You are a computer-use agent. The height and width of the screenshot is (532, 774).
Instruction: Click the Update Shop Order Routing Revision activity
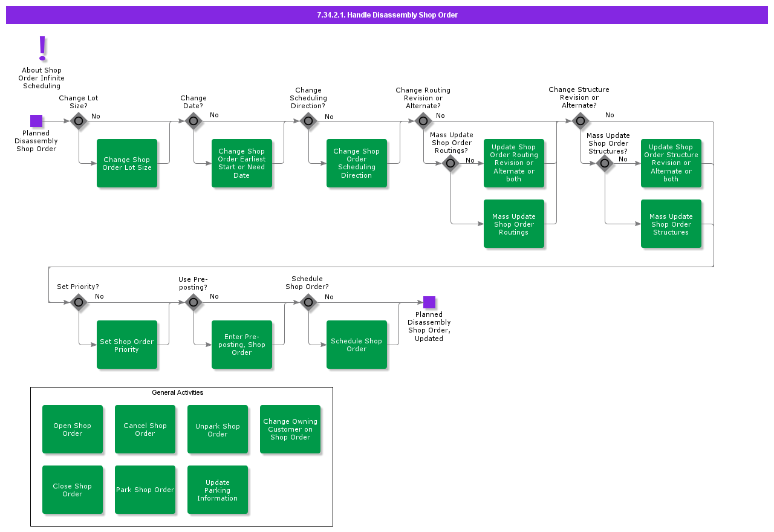514,163
